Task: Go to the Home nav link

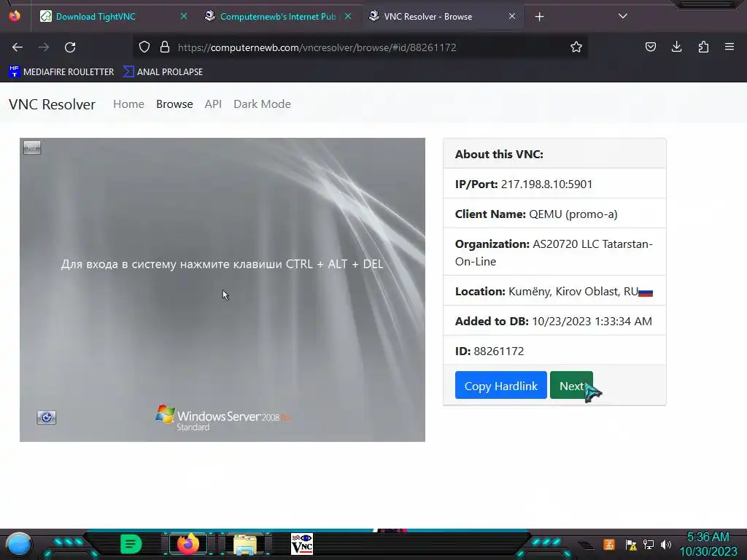Action: pos(128,104)
